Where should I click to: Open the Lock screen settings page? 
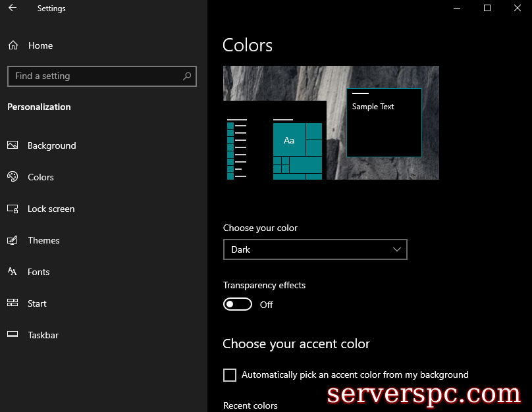(51, 209)
